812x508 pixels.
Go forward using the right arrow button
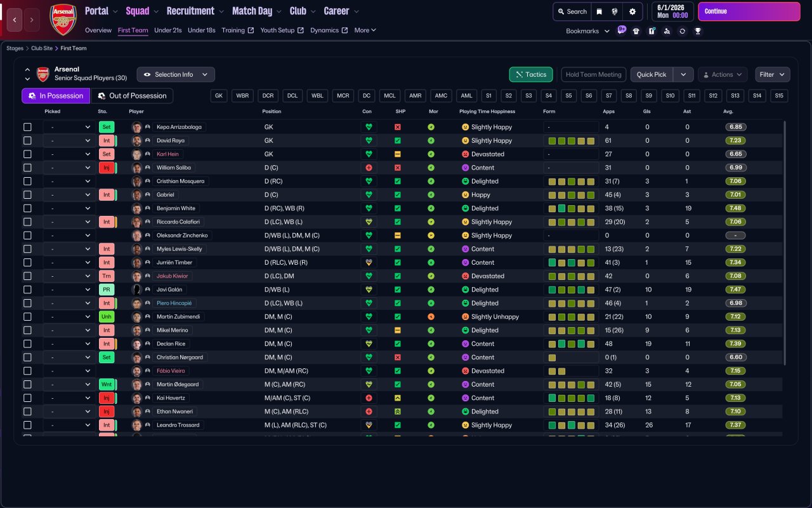(32, 20)
